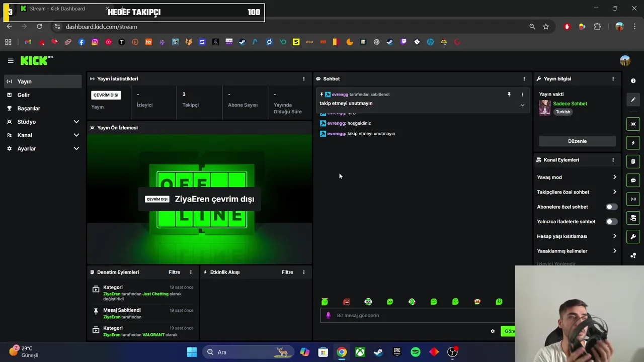Toggle the stream preview widget icon
This screenshot has height=362, width=644.
(x=633, y=124)
